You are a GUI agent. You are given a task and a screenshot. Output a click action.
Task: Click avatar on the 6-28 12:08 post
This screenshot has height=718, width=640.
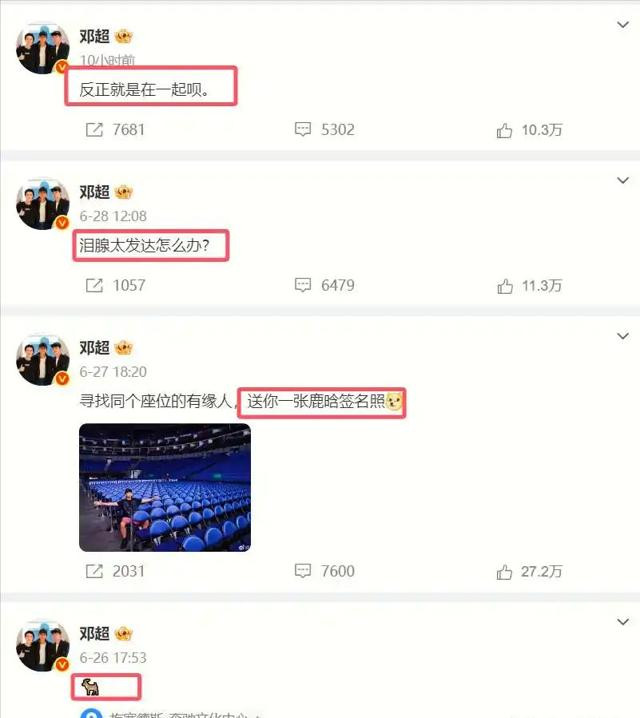(43, 203)
